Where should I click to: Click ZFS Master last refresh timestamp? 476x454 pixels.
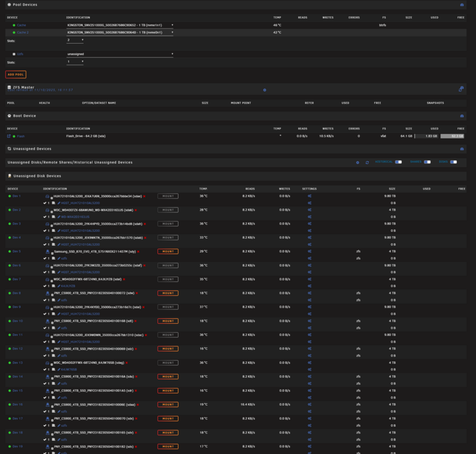coord(40,90)
